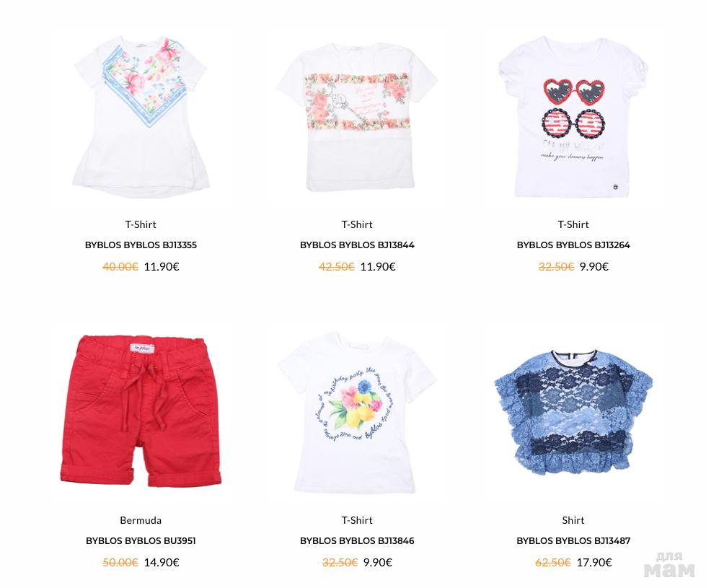Open the red Bermuda shorts image
Viewport: 706px width, 588px height.
pos(141,411)
